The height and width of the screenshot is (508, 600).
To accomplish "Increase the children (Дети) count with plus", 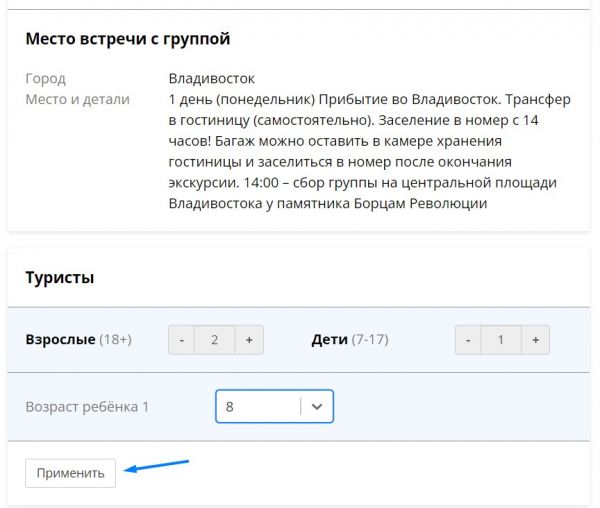I will click(535, 340).
